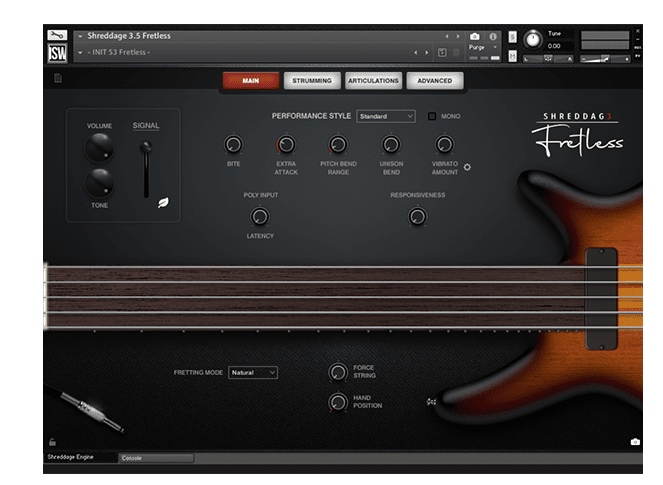663x485 pixels.
Task: Open the ADVANCED tab
Action: point(435,81)
